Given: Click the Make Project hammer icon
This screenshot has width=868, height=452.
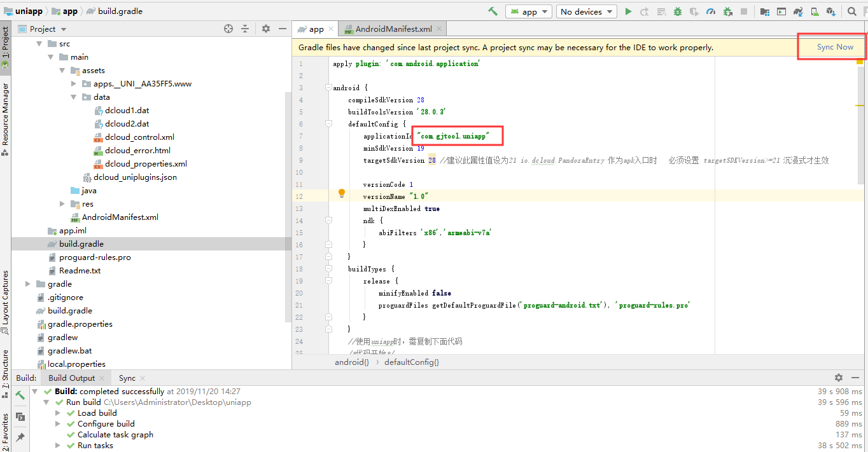Looking at the screenshot, I should click(493, 11).
